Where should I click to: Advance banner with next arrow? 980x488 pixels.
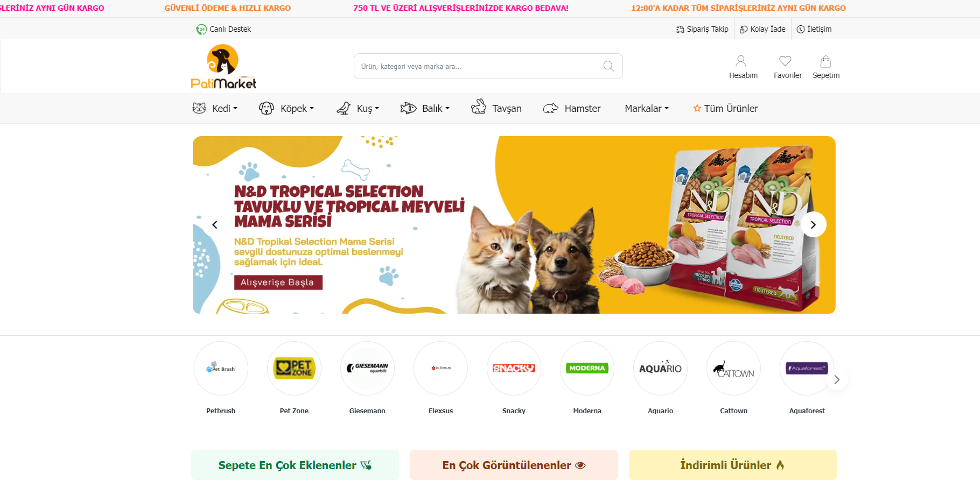click(813, 224)
